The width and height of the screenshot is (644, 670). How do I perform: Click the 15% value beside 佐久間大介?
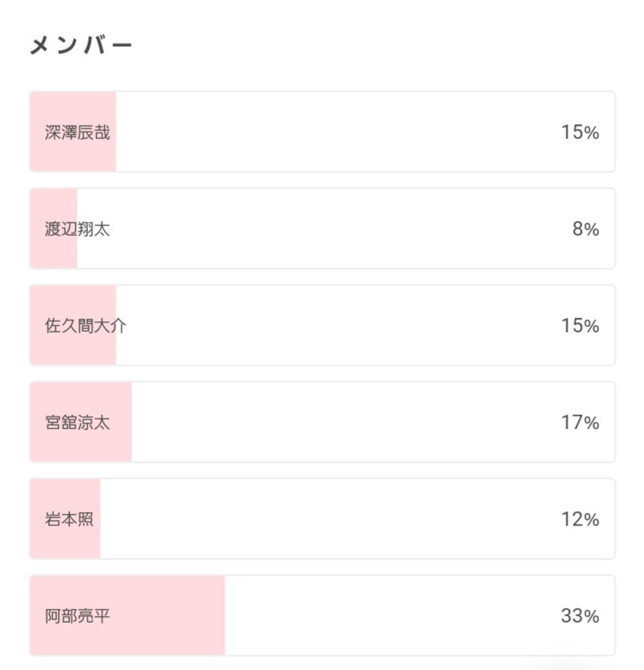[580, 326]
